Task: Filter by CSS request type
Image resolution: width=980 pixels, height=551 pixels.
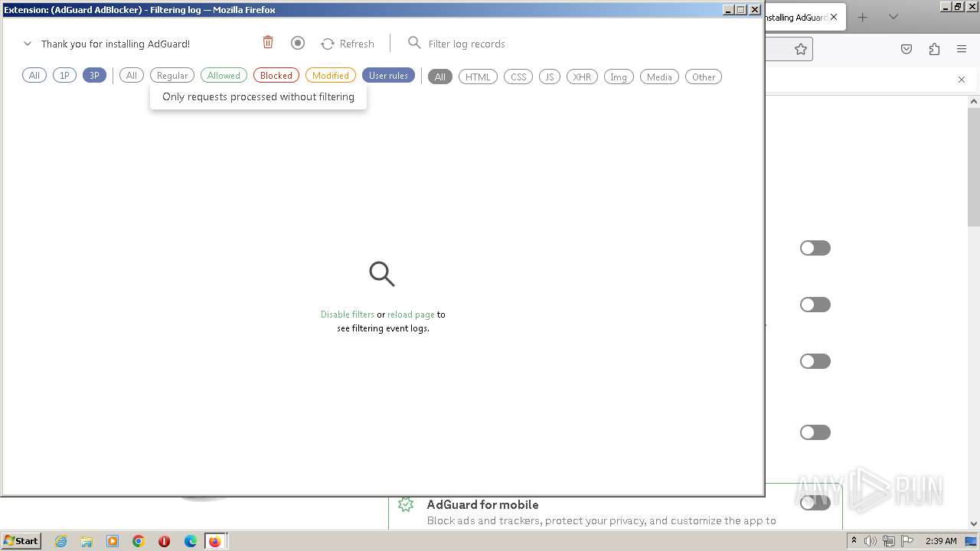Action: point(518,77)
